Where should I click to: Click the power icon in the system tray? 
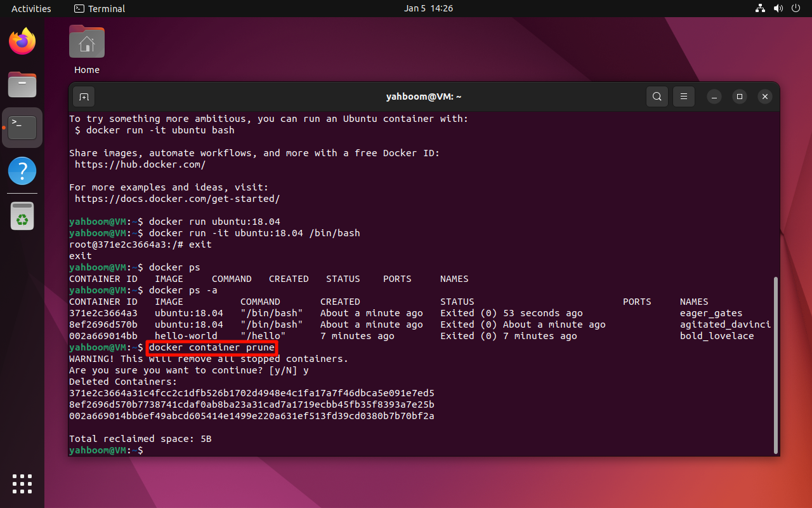[796, 8]
